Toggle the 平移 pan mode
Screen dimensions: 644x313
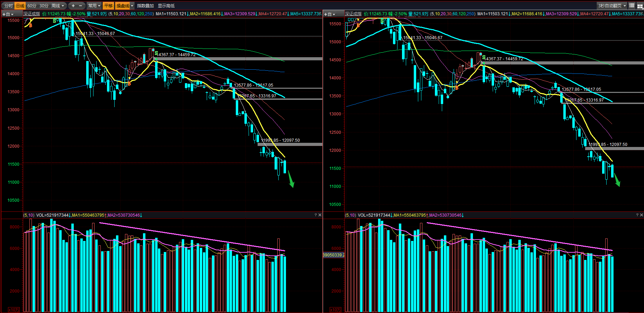click(108, 6)
